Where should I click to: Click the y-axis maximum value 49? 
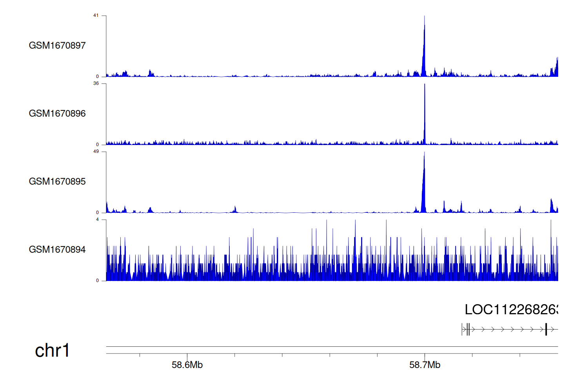click(x=96, y=152)
